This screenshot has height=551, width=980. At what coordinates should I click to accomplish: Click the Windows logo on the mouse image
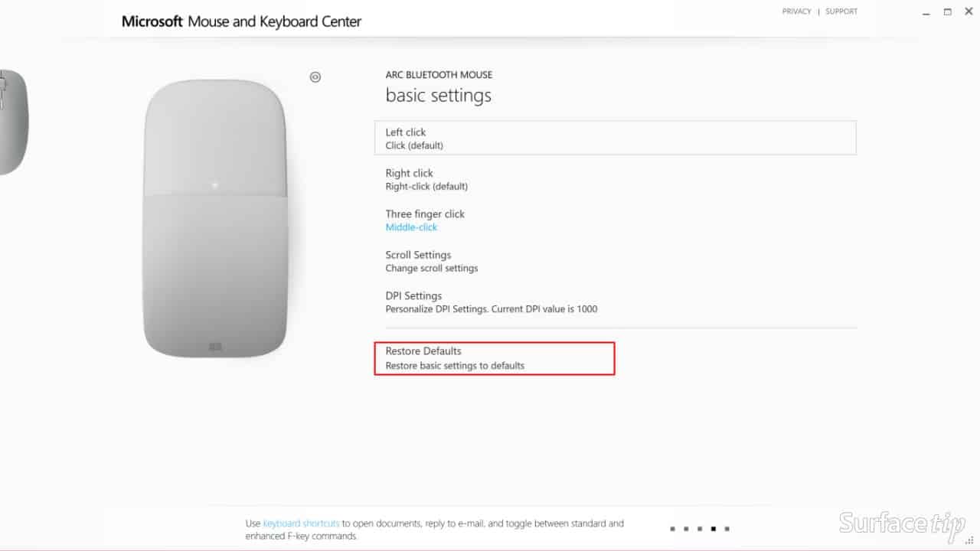coord(215,347)
